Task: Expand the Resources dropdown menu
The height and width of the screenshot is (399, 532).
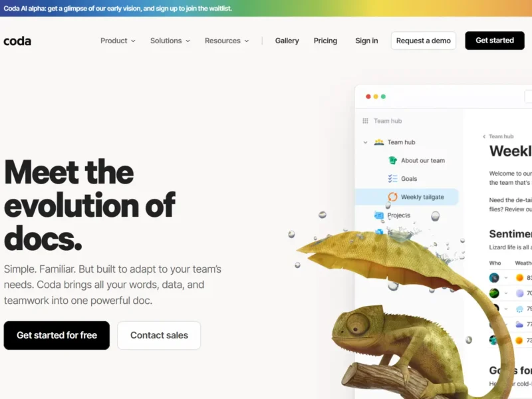Action: point(227,41)
